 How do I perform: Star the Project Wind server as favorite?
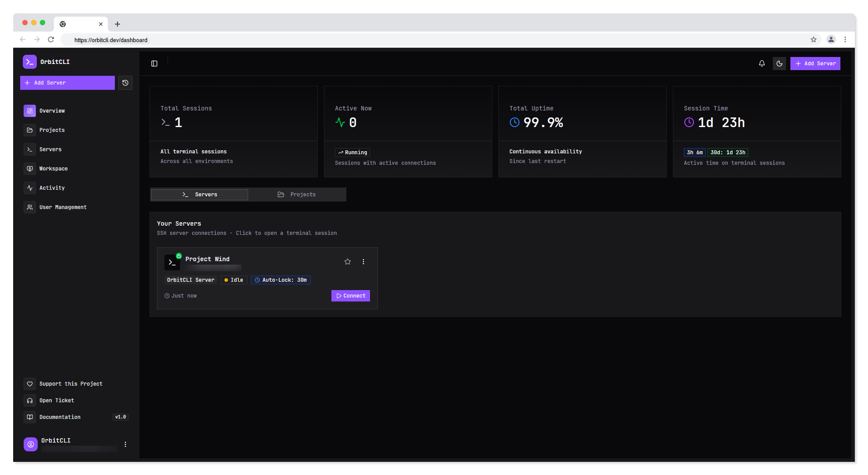tap(347, 262)
